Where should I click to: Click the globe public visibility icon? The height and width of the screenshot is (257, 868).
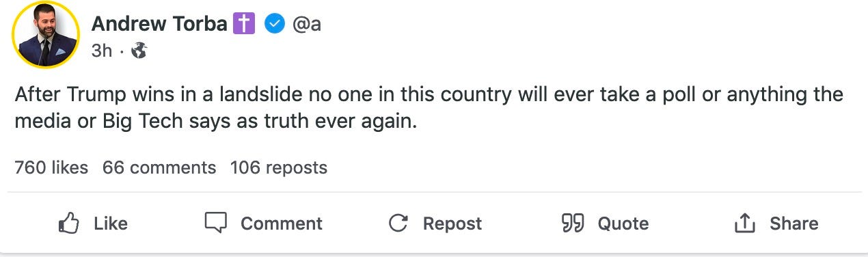[x=139, y=51]
